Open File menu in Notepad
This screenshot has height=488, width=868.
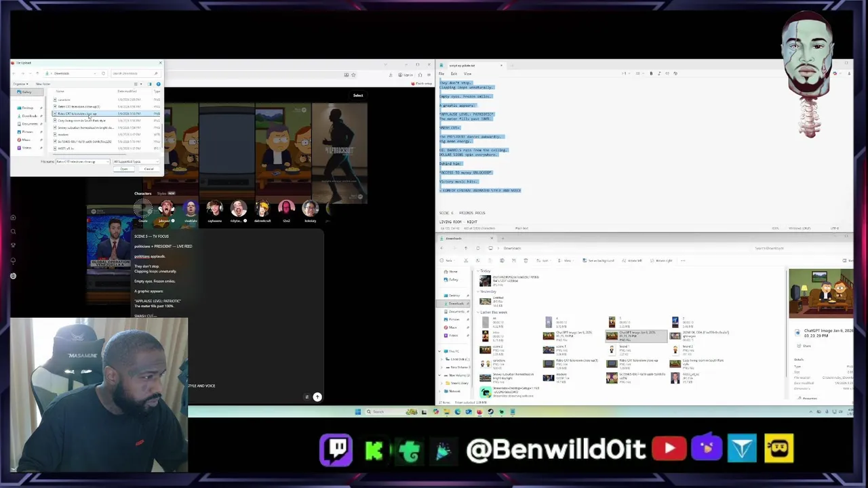pos(441,74)
